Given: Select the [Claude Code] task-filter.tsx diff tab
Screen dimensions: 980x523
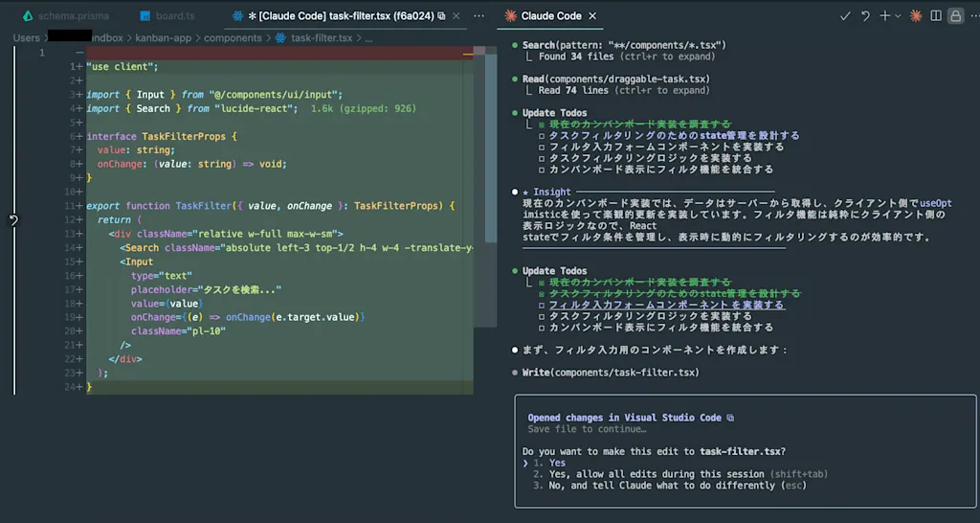Looking at the screenshot, I should pyautogui.click(x=341, y=16).
